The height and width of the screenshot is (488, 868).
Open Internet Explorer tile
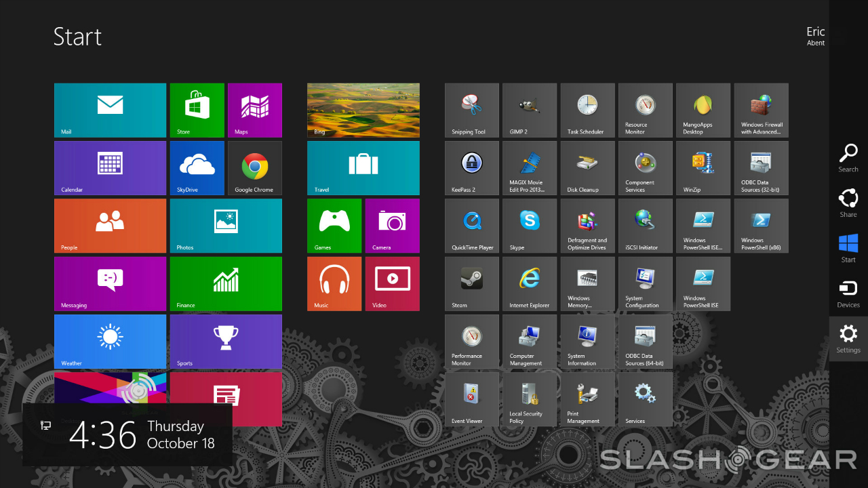pos(529,283)
